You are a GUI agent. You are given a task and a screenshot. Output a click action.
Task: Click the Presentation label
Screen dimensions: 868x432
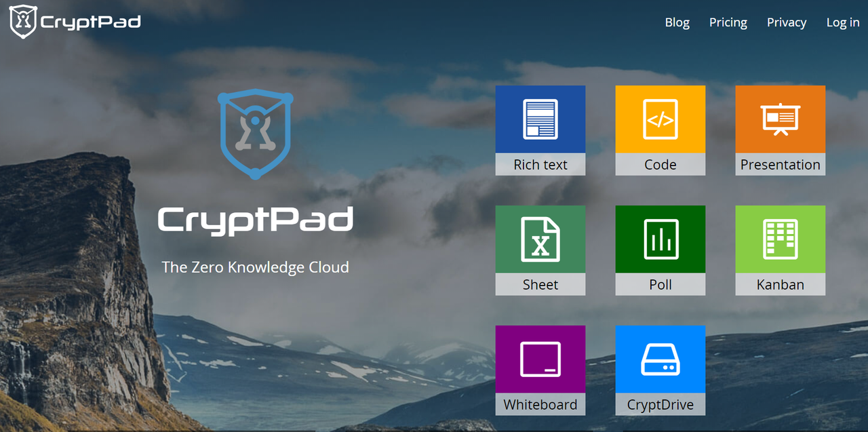(781, 165)
